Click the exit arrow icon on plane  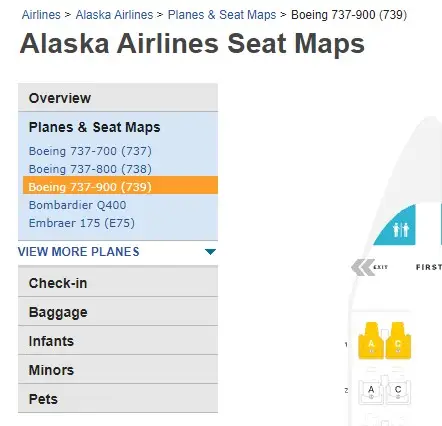point(363,267)
